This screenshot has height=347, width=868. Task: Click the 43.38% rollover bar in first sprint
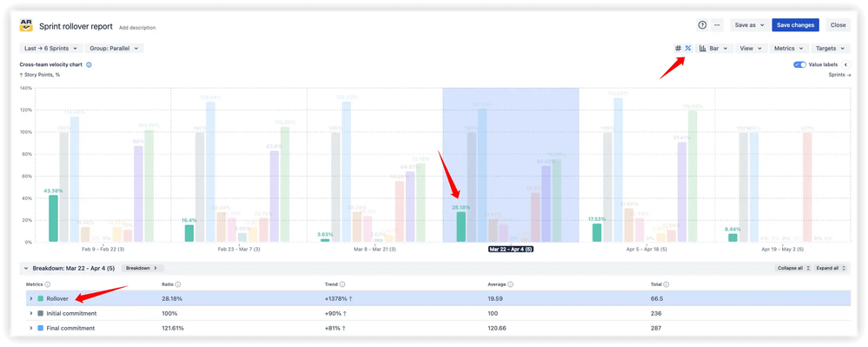coord(53,217)
